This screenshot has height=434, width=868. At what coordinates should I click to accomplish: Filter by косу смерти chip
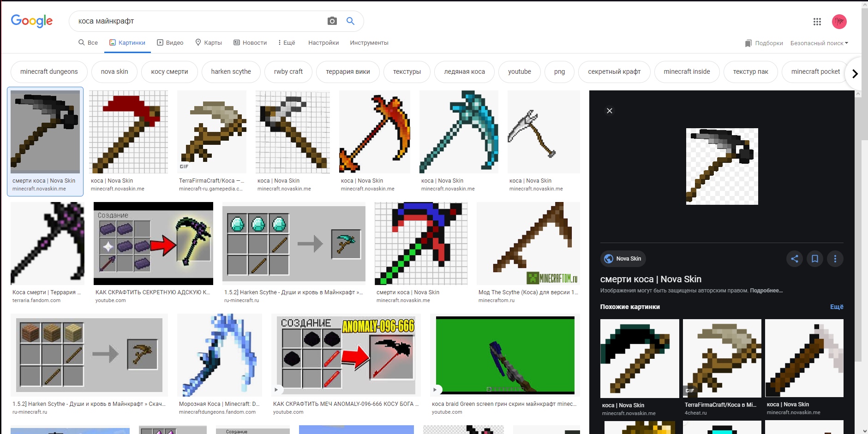pos(169,71)
